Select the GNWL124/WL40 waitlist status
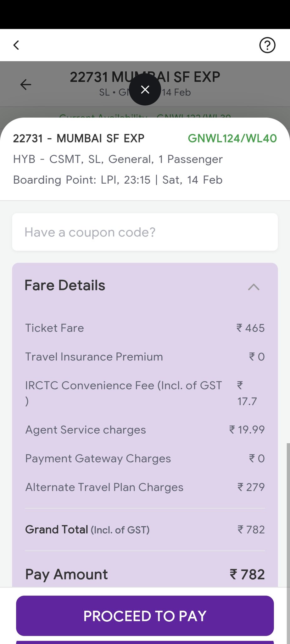Viewport: 290px width, 644px height. (x=232, y=138)
